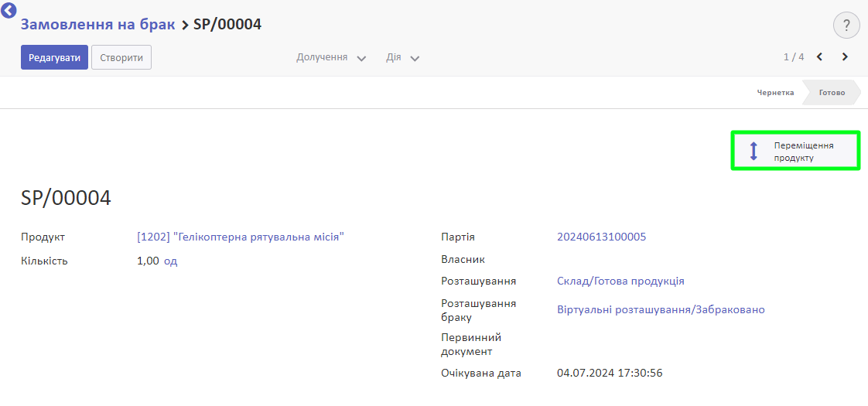Open product [1202] Гелікоптерна рятувальна місія link
868x406 pixels.
point(241,237)
